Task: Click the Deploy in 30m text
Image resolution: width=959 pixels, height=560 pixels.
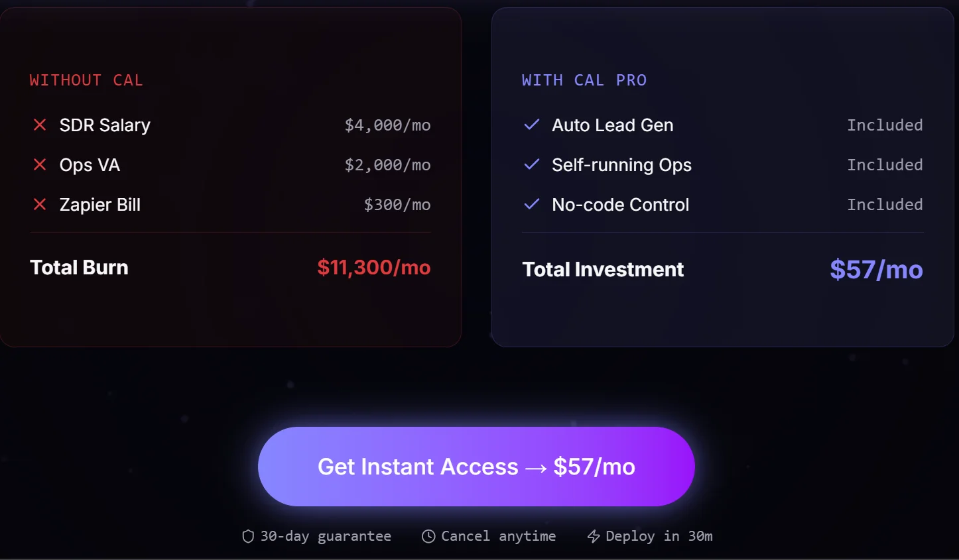Action: tap(659, 536)
